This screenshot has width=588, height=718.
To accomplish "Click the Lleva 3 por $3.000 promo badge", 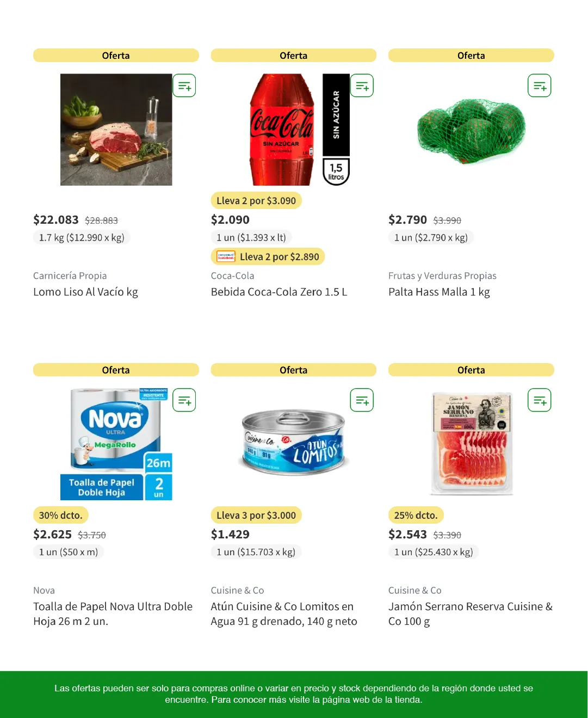I will [x=256, y=516].
